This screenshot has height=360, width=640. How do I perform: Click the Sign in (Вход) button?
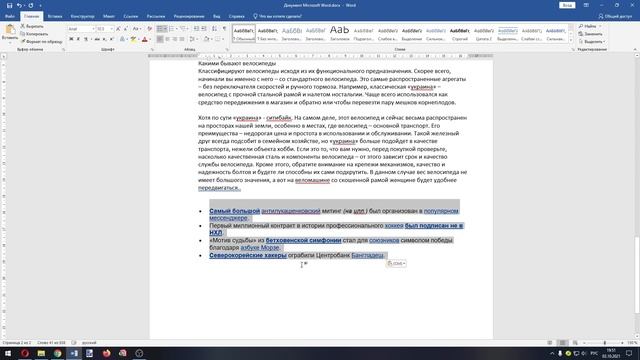coord(567,5)
